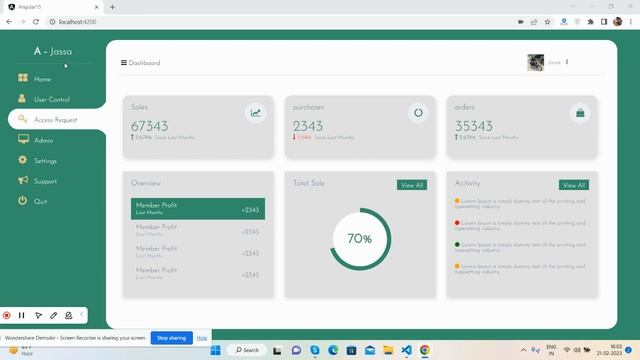Click View All in Activity card
The image size is (640, 360).
click(574, 185)
